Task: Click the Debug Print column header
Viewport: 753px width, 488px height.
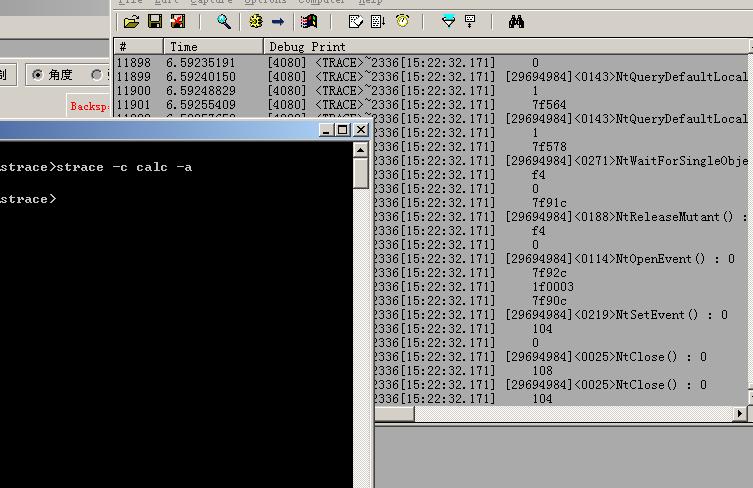Action: [507, 47]
